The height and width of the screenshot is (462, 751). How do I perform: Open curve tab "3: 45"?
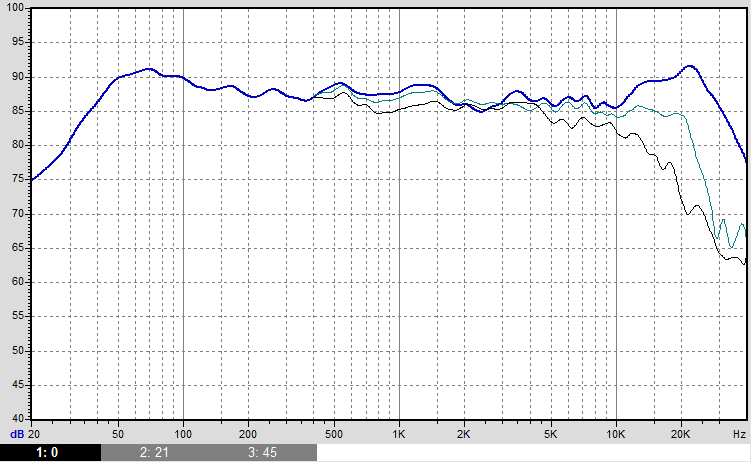(262, 452)
